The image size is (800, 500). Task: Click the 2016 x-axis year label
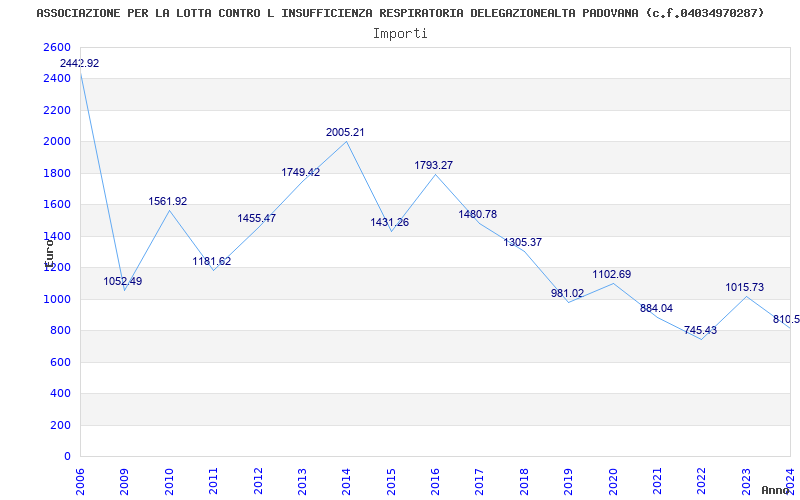[x=435, y=481]
